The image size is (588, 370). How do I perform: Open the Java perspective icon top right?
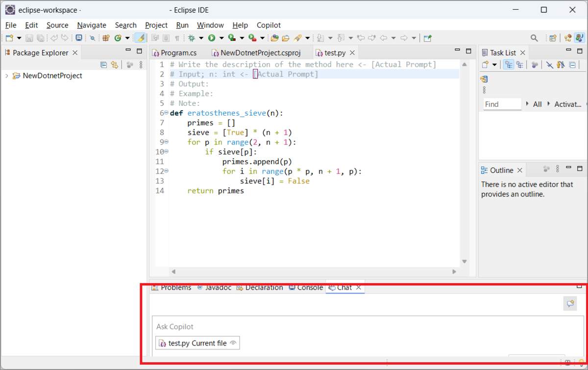pos(579,37)
